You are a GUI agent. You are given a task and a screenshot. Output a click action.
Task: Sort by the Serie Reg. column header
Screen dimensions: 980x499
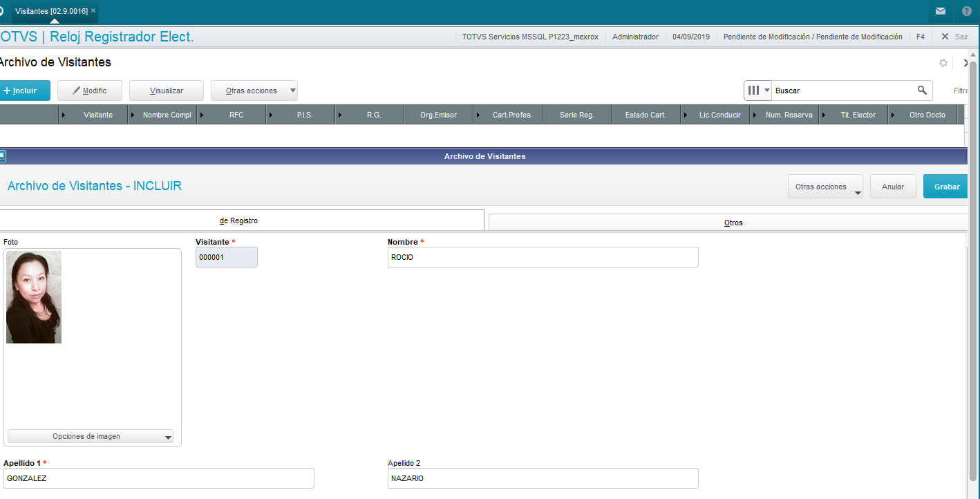tap(577, 115)
